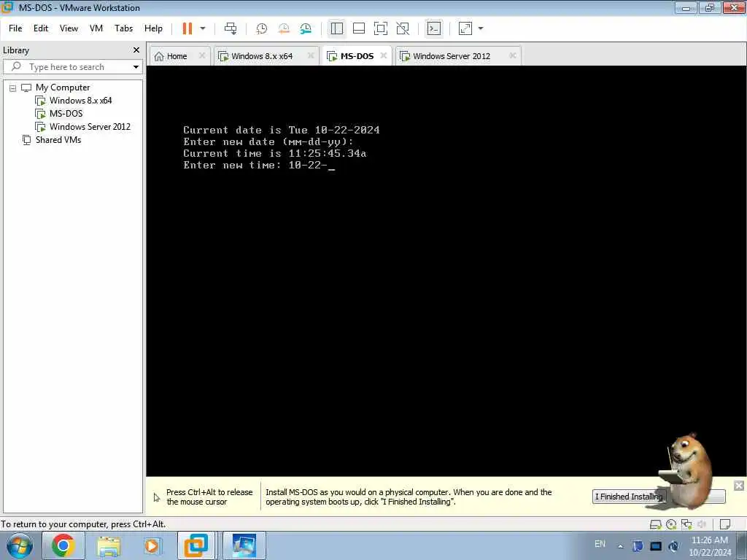Open the View menu

click(x=69, y=28)
